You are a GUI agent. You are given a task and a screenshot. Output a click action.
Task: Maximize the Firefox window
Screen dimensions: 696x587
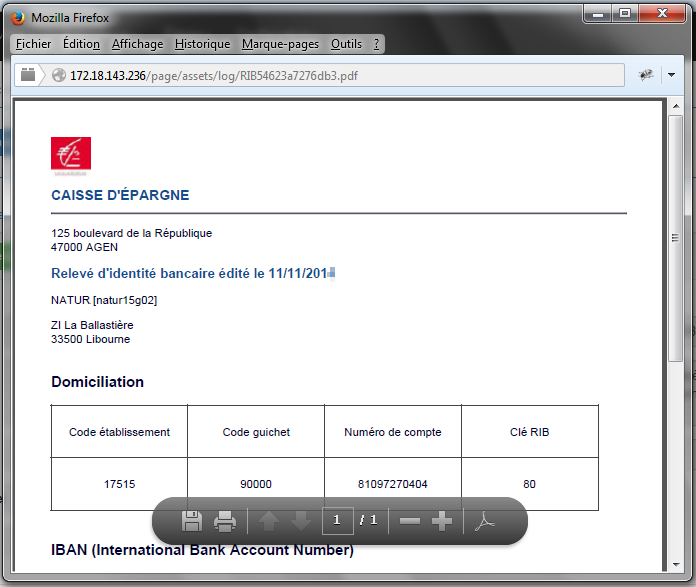click(625, 14)
